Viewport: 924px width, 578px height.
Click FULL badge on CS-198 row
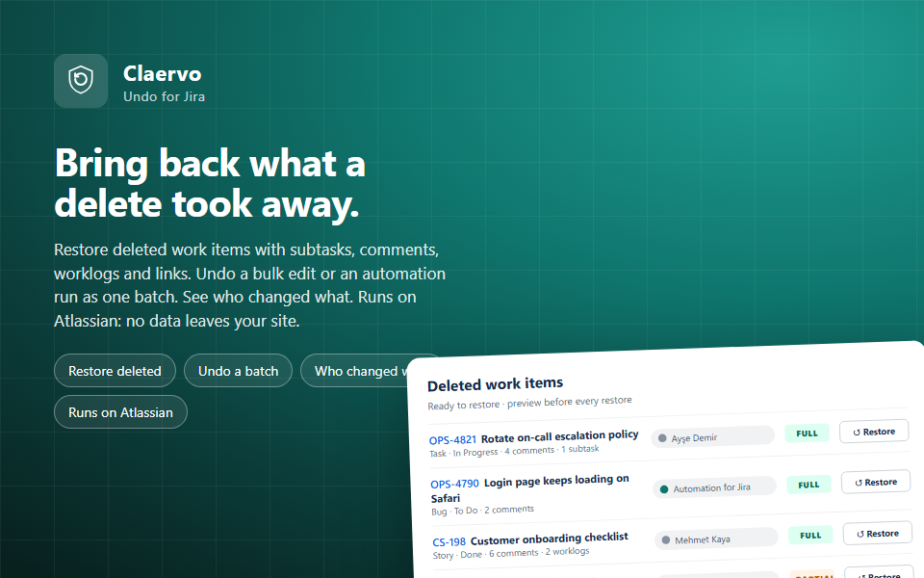pos(810,536)
